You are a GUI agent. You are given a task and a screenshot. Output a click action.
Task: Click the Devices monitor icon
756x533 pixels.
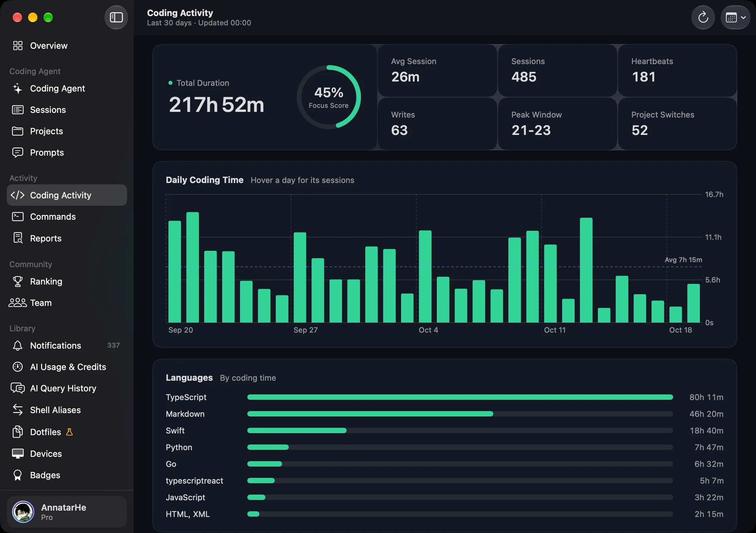18,454
